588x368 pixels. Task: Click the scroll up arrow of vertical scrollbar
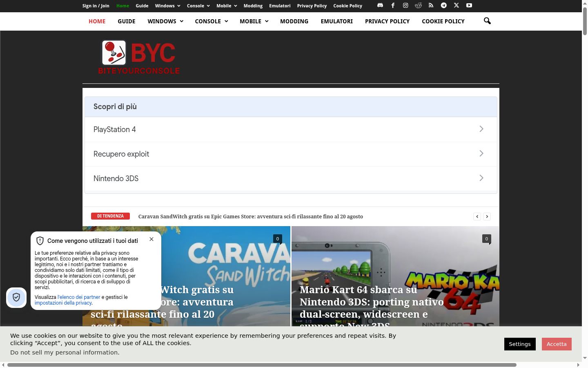click(585, 3)
